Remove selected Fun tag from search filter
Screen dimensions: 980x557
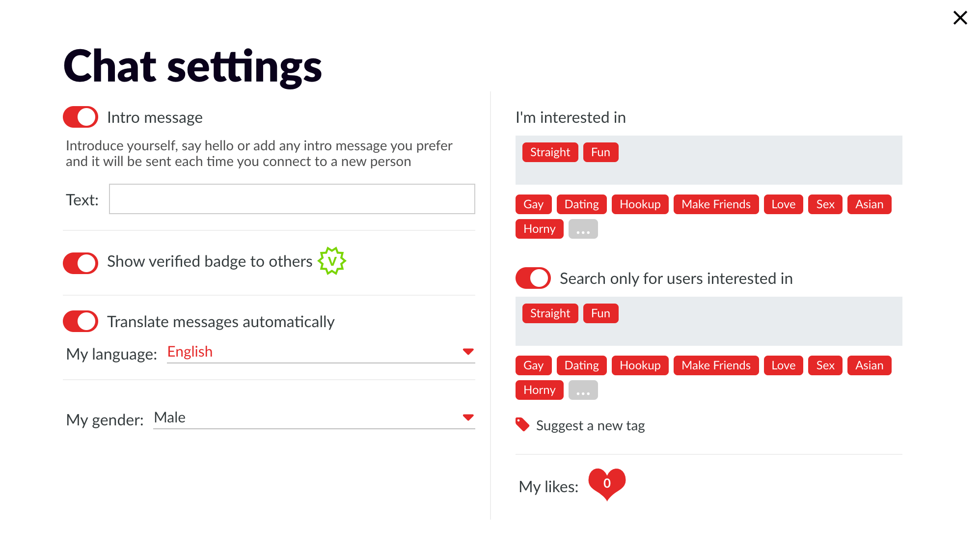pyautogui.click(x=600, y=313)
